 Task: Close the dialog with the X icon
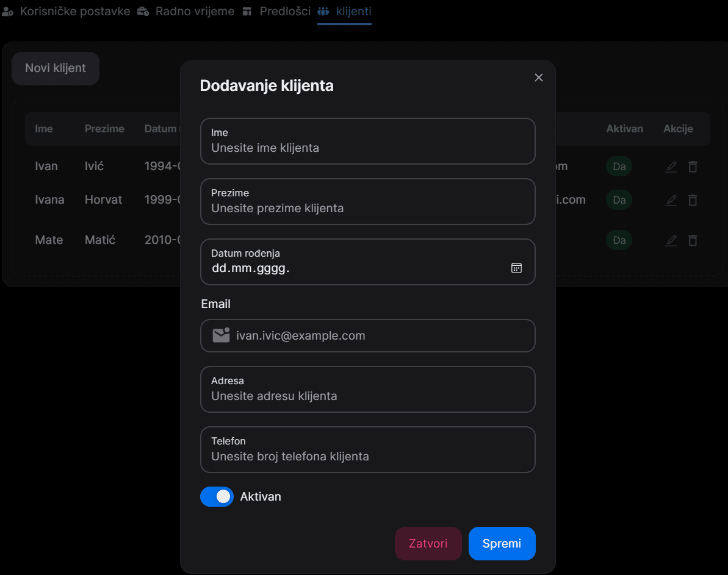pos(538,77)
